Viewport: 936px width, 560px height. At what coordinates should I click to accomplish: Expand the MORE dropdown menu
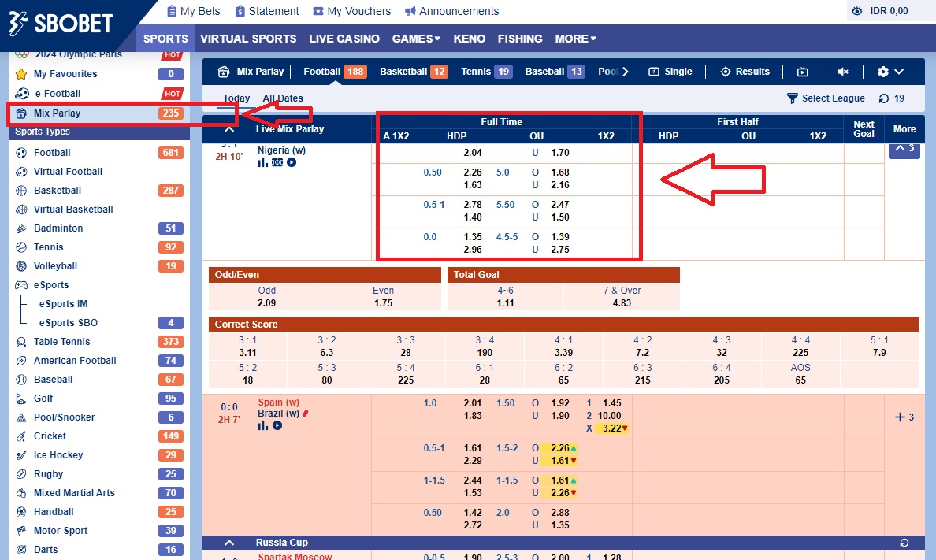pos(575,39)
